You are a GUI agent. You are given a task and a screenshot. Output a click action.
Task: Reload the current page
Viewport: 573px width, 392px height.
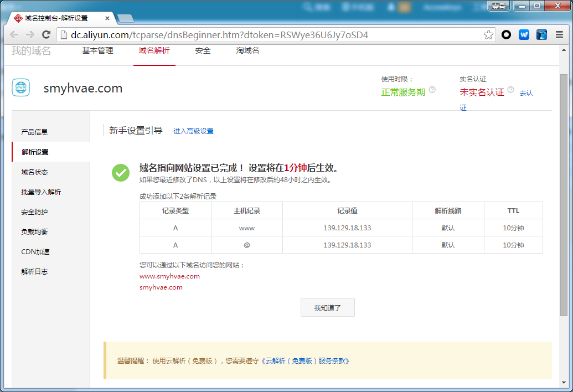46,34
